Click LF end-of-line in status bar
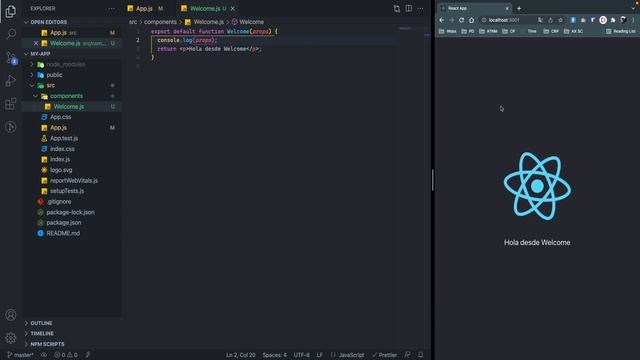Image resolution: width=640 pixels, height=360 pixels. pos(320,355)
